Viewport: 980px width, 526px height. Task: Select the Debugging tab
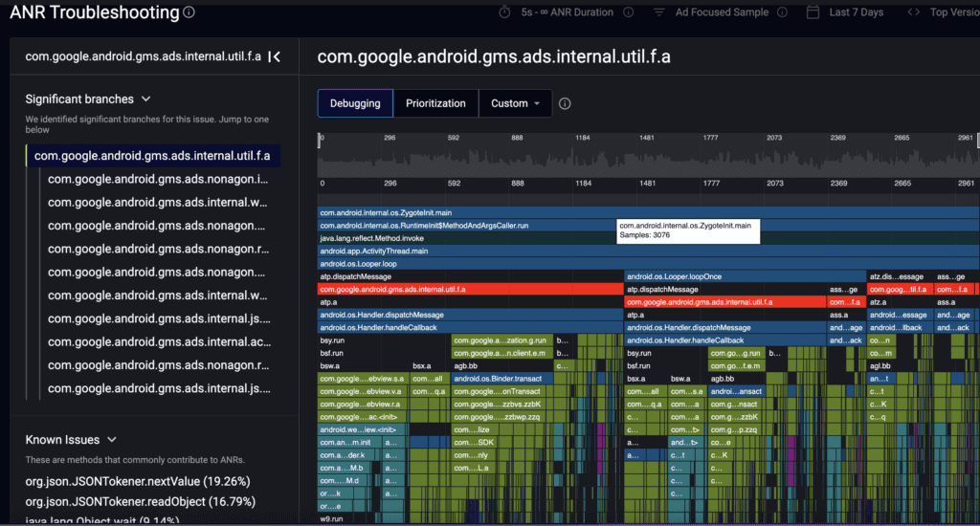[355, 103]
